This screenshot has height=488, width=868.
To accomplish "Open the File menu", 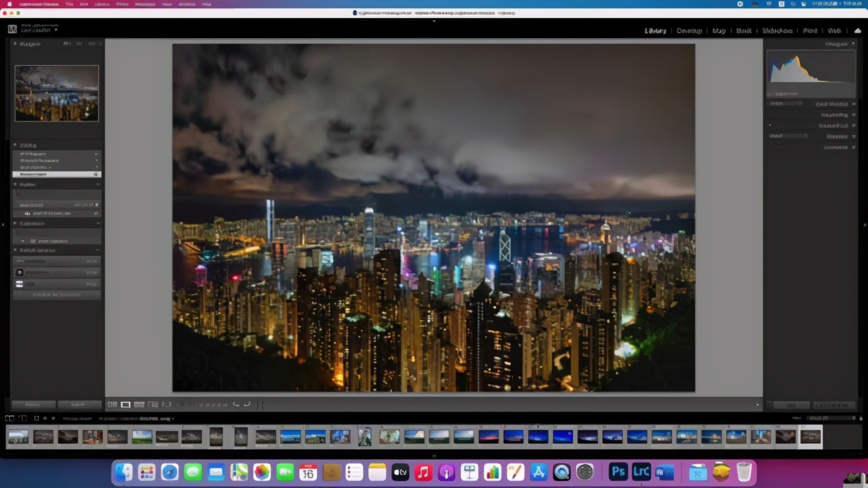I will point(69,4).
